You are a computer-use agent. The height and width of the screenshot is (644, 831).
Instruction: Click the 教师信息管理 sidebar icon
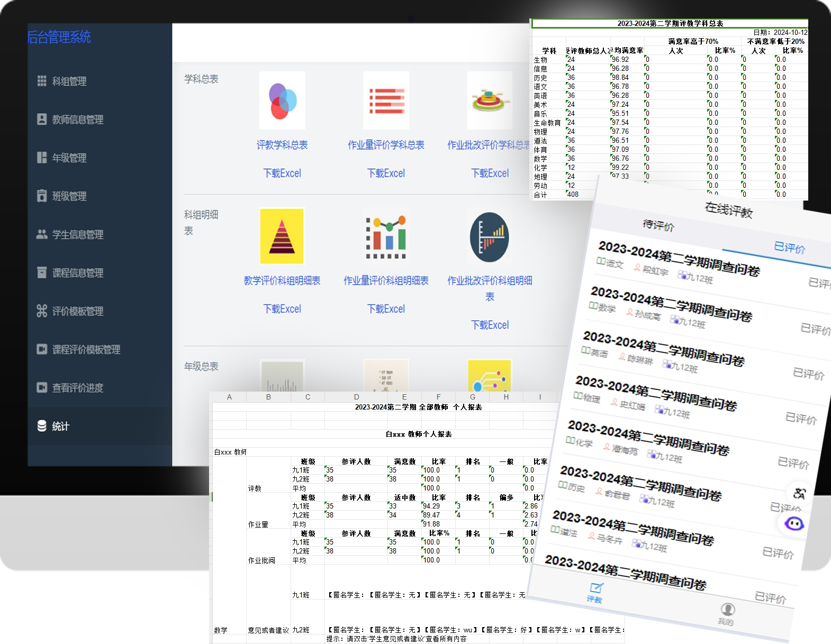click(x=42, y=119)
